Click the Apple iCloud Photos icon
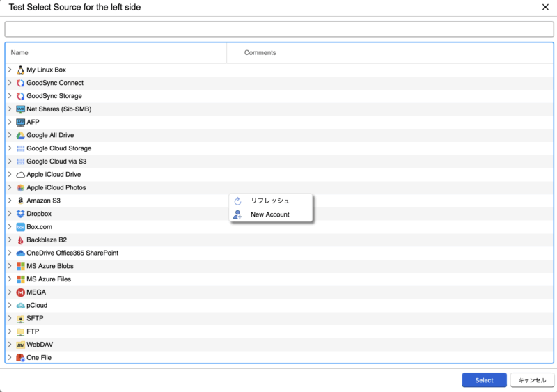 (20, 187)
